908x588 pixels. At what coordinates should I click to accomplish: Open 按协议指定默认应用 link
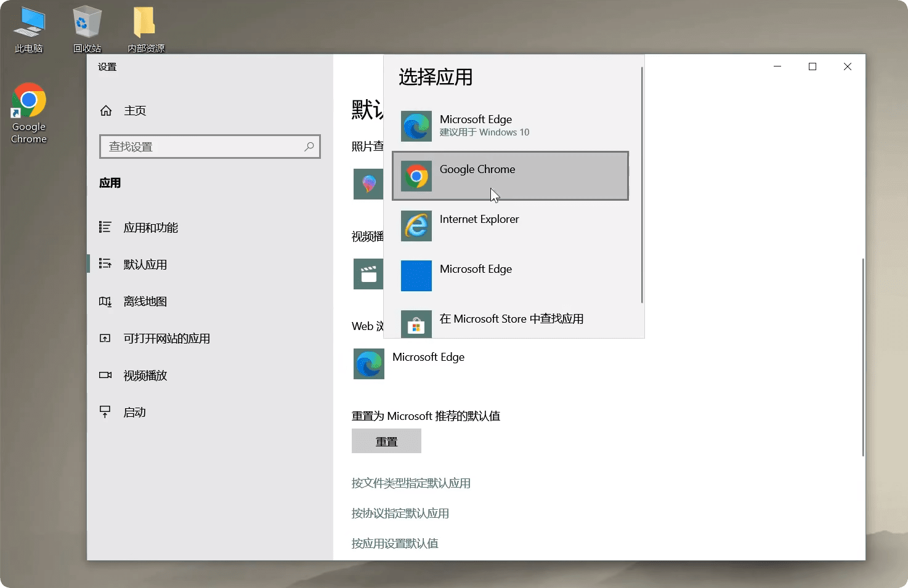[x=400, y=513]
